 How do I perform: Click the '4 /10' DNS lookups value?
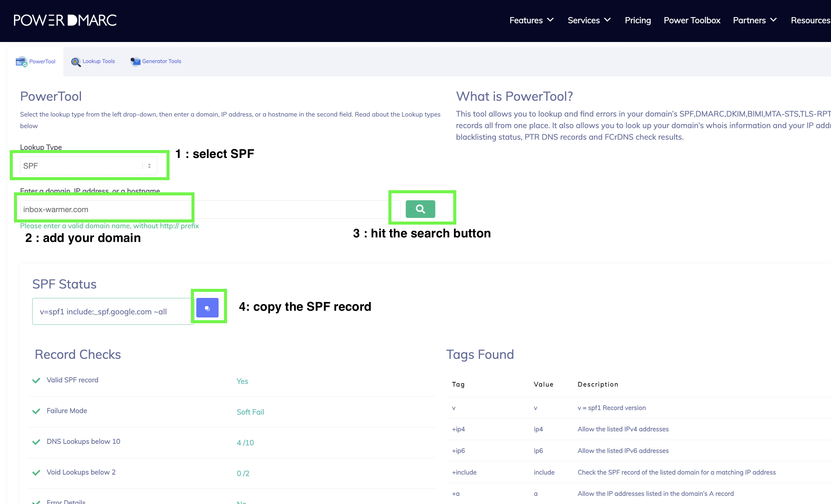(x=245, y=443)
